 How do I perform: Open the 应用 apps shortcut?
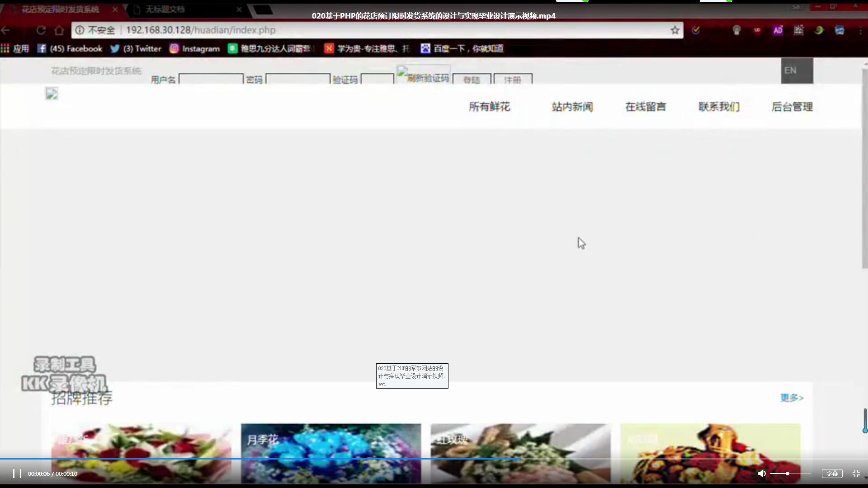click(14, 48)
